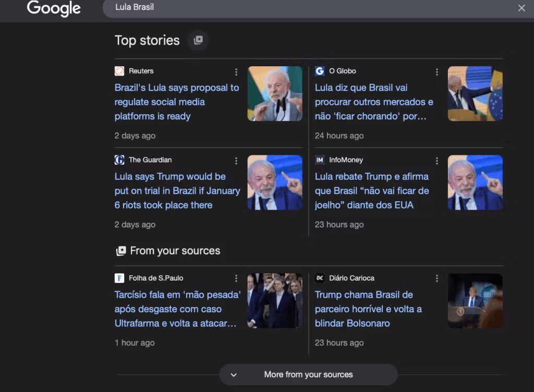Clear the search box with X icon
The width and height of the screenshot is (534, 392).
(x=521, y=8)
